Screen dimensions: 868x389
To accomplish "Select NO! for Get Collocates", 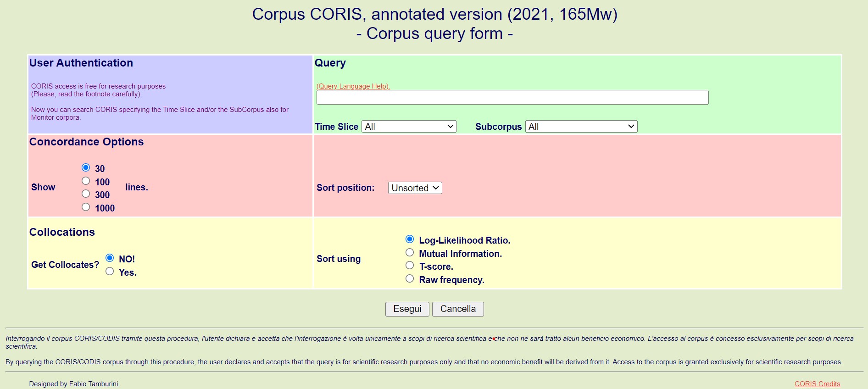I will (110, 258).
